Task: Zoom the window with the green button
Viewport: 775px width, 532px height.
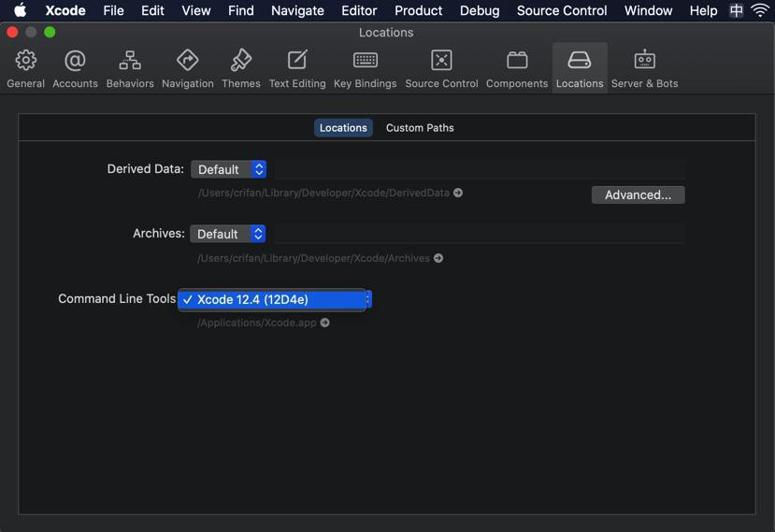Action: [50, 33]
